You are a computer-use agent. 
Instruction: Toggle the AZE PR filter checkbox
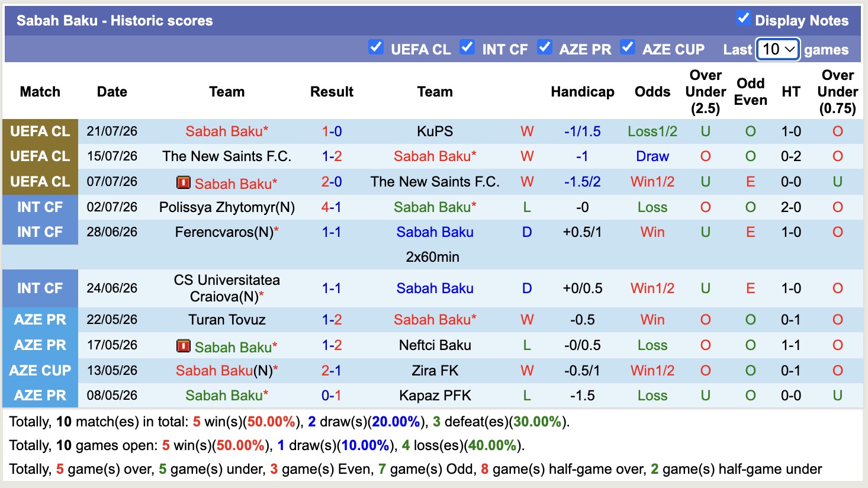(544, 47)
